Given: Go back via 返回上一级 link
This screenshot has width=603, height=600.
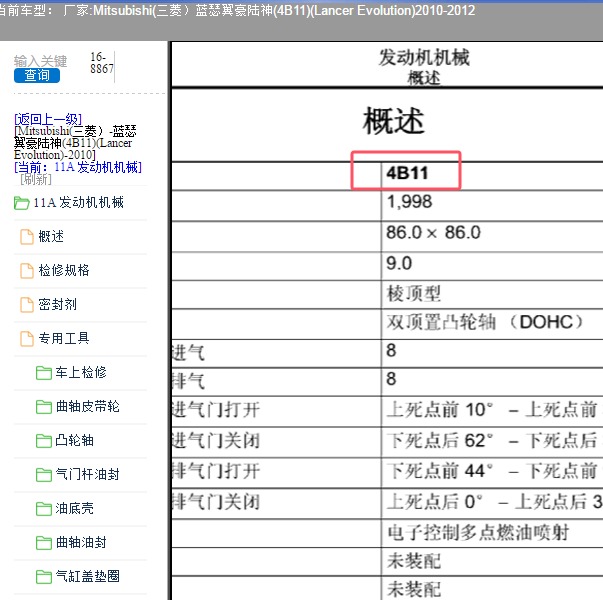Looking at the screenshot, I should click(x=48, y=119).
